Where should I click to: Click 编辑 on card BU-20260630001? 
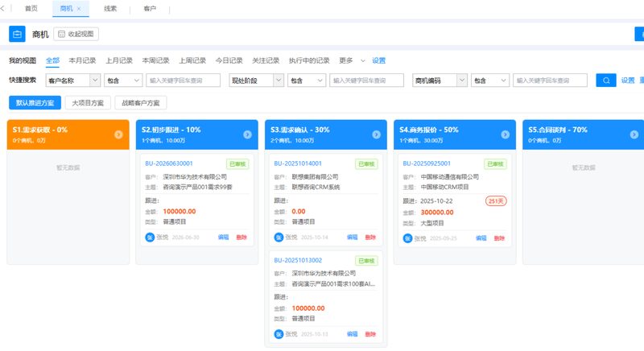pos(224,237)
